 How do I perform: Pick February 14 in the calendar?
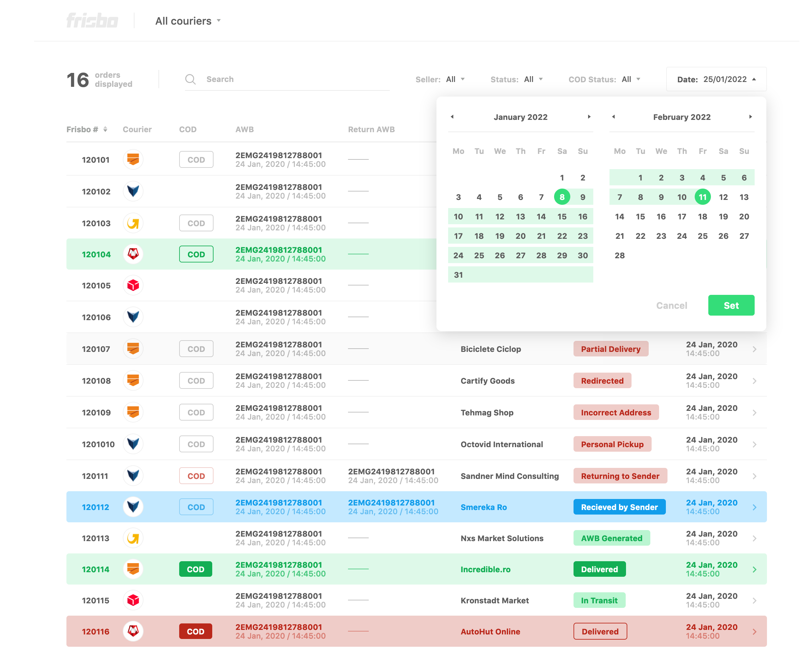620,217
